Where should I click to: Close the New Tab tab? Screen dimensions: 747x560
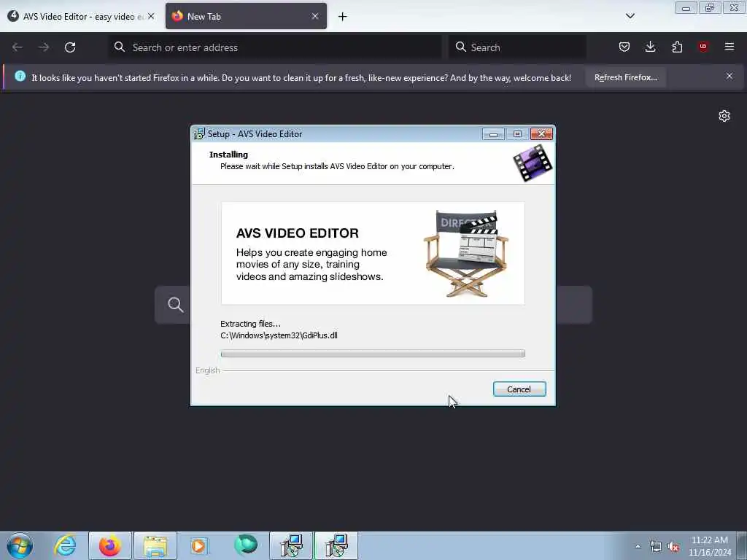pos(315,16)
